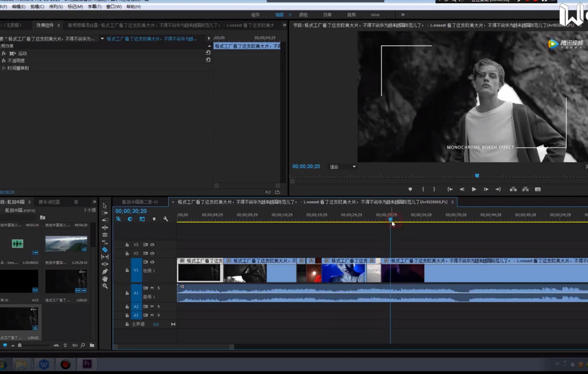Switch to the 航拍中国第二季-01 sequence tab
Viewport: 588px width, 374px height.
click(140, 202)
